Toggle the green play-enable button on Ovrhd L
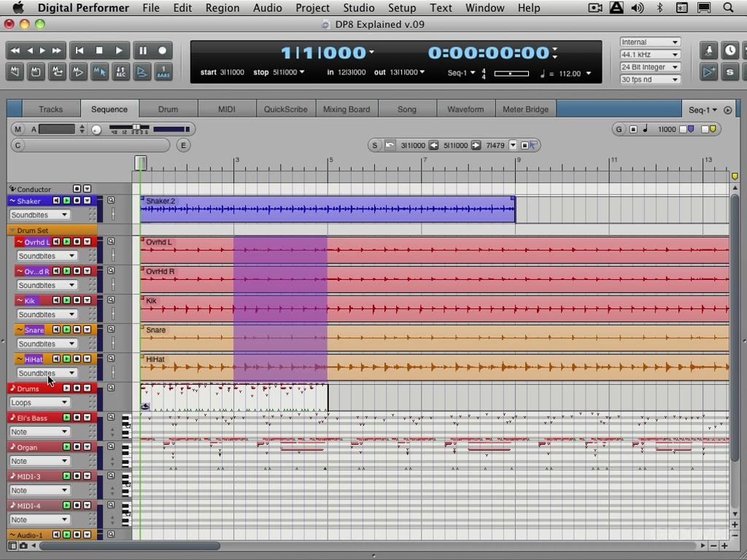Image resolution: width=747 pixels, height=560 pixels. tap(66, 242)
